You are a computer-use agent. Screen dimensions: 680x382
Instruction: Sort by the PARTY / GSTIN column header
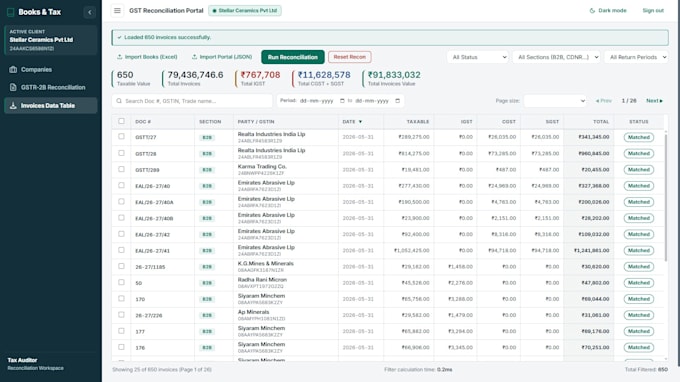256,122
